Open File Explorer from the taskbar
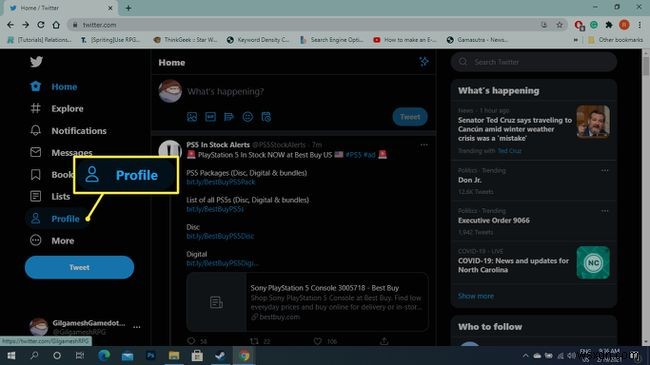650x365 pixels. [x=174, y=355]
